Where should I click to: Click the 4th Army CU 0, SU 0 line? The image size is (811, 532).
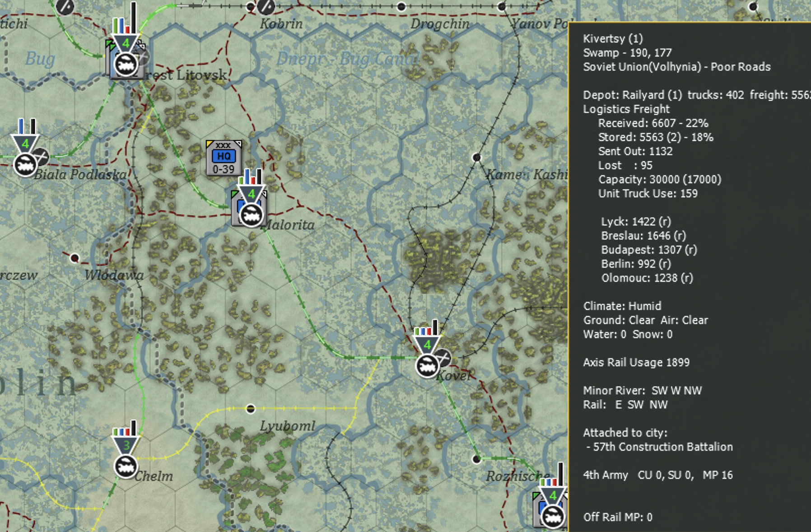pos(658,475)
